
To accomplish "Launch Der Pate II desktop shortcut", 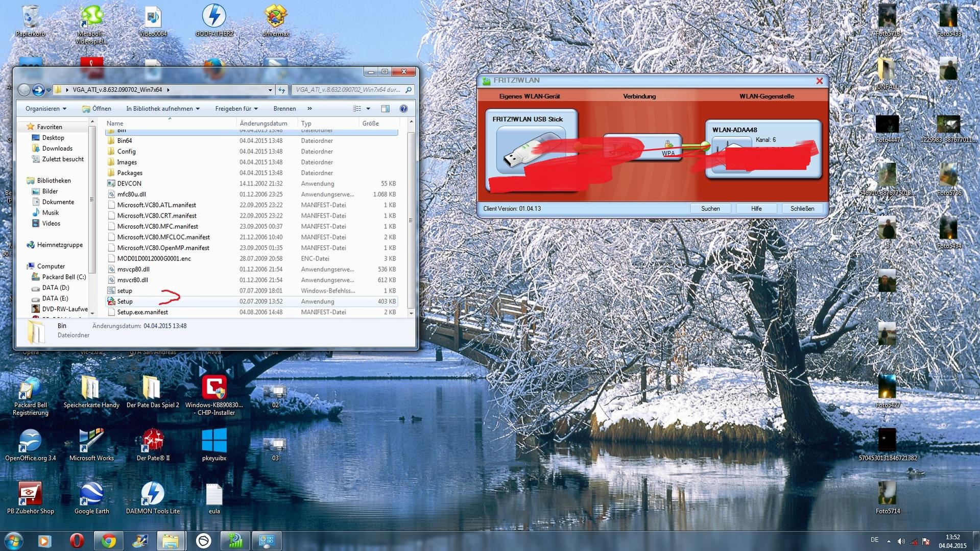I will click(153, 445).
